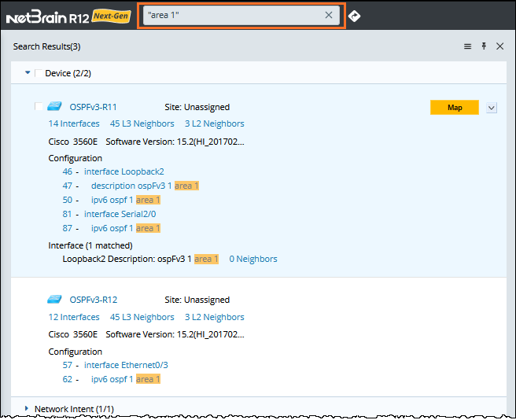
Task: Expand the Network Intent group
Action: tap(26, 409)
